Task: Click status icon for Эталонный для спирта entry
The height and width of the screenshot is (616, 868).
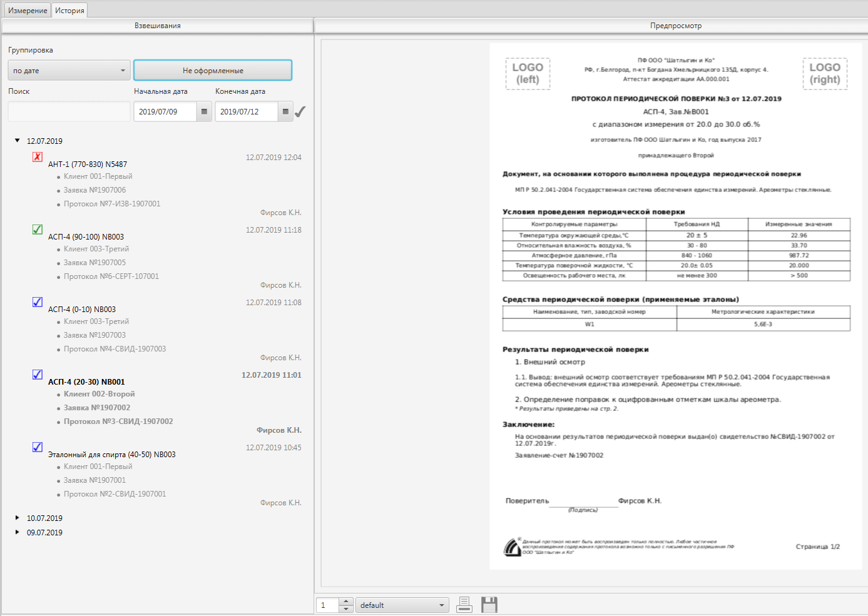Action: click(38, 447)
